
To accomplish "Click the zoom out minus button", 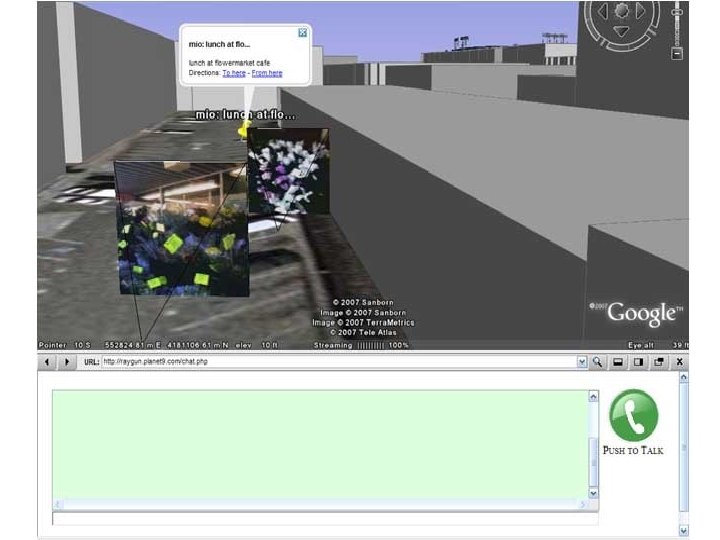I will (677, 54).
